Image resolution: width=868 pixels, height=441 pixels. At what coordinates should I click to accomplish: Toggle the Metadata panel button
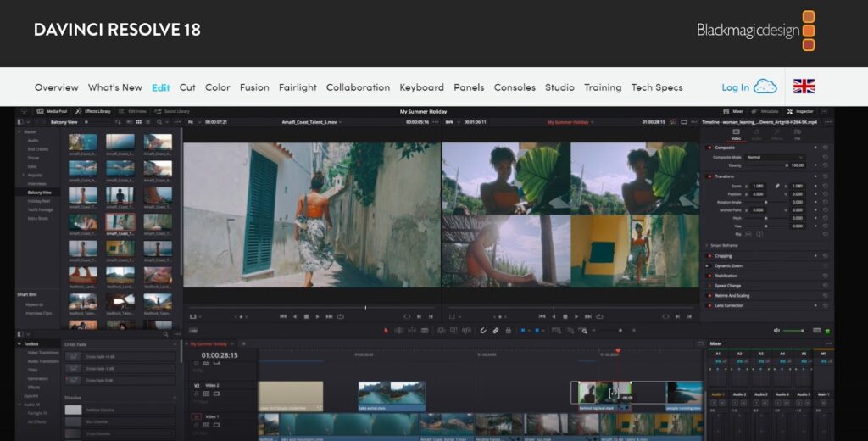[765, 111]
